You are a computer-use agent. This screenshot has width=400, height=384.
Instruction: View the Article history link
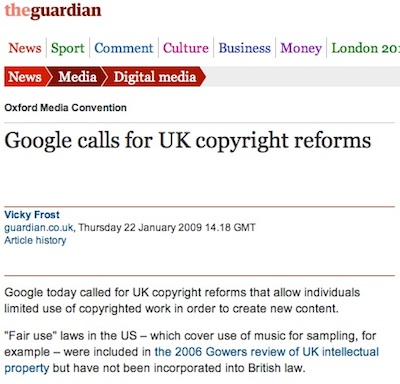click(35, 240)
